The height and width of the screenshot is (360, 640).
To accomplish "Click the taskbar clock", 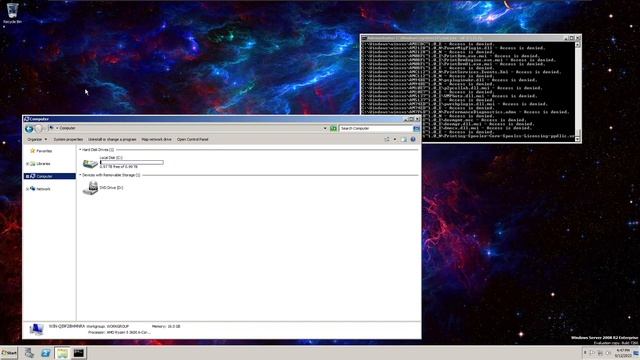I will (623, 353).
